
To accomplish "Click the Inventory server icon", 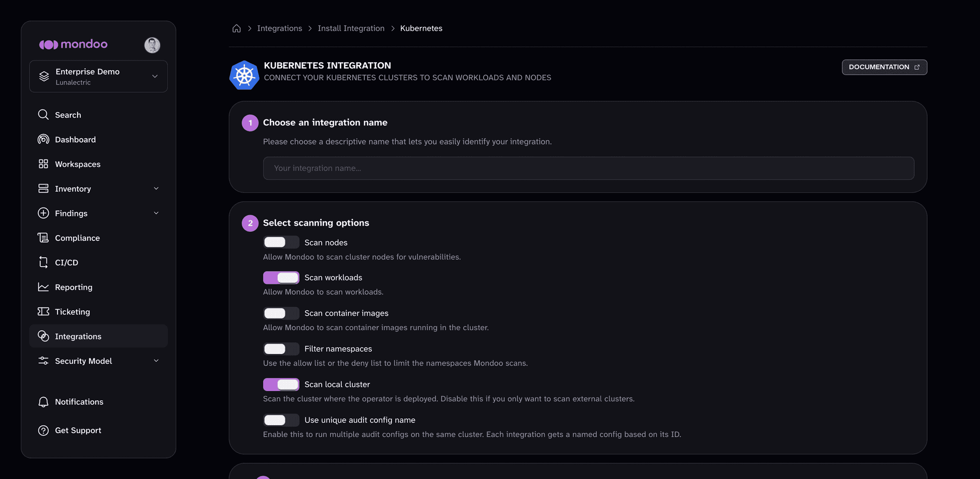I will pyautogui.click(x=44, y=188).
